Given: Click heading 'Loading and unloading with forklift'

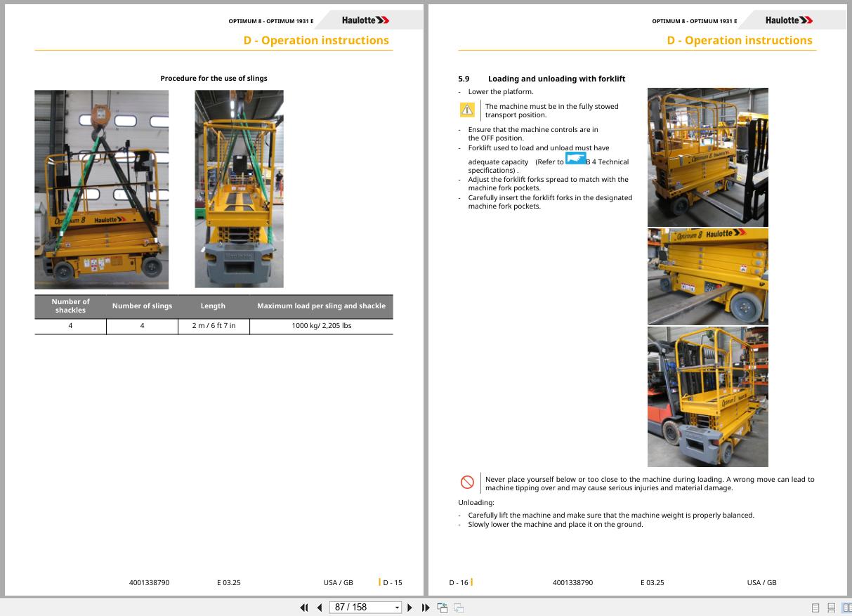Looking at the screenshot, I should pyautogui.click(x=556, y=79).
